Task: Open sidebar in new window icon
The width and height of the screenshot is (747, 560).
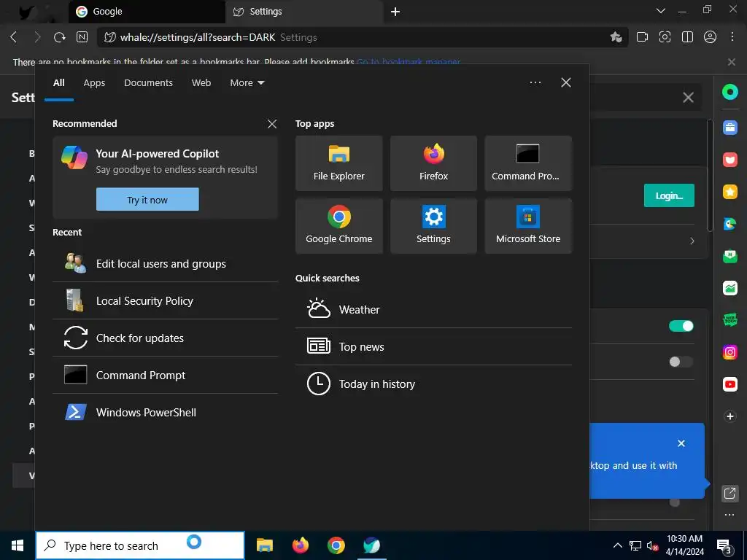Action: [729, 493]
